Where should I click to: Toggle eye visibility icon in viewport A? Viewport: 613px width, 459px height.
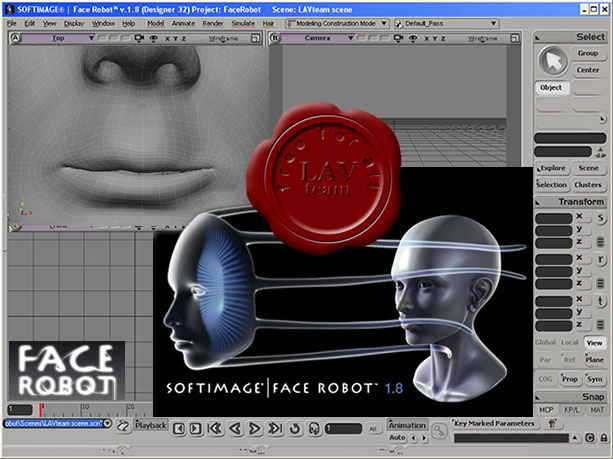154,38
